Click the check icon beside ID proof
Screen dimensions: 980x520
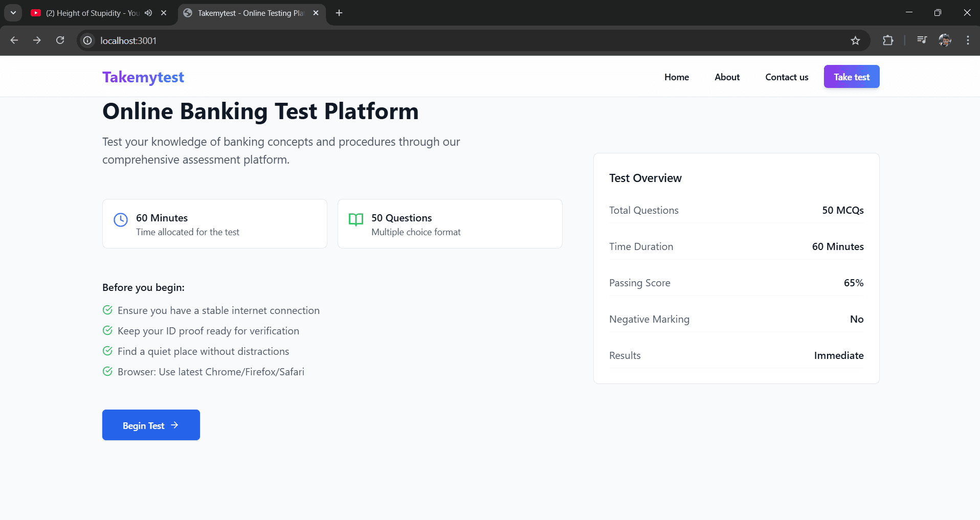coord(107,330)
